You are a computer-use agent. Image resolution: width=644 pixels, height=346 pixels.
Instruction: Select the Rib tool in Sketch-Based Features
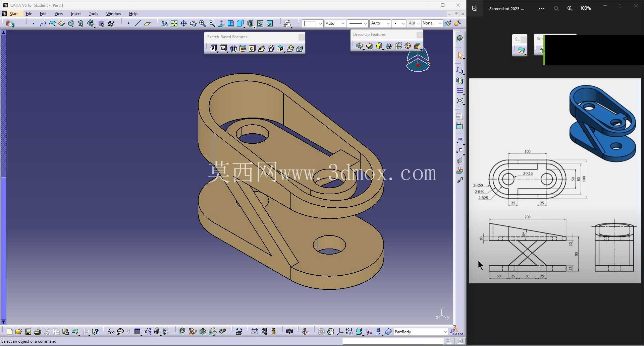coord(262,48)
